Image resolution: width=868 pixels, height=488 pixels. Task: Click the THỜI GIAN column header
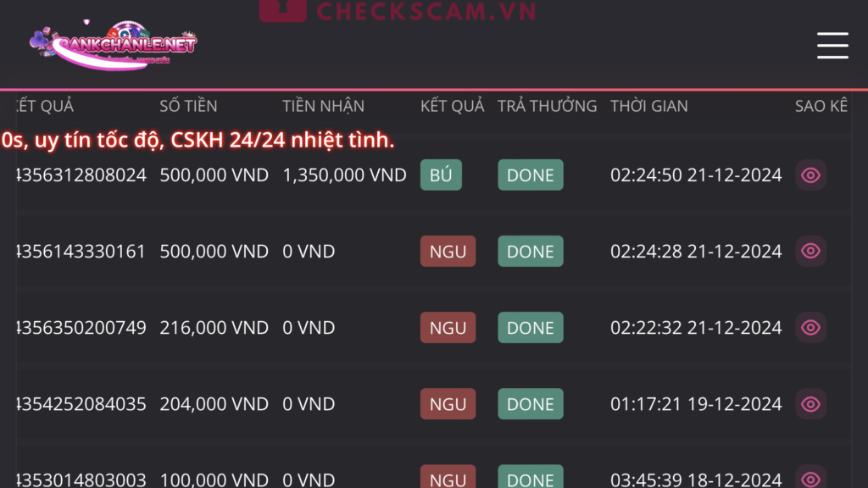point(648,106)
